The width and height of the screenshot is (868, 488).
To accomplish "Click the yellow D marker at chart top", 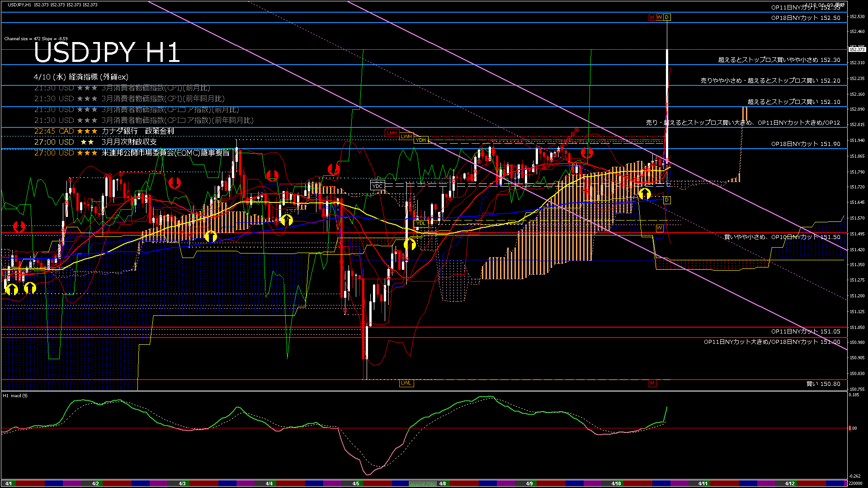I will [x=667, y=17].
